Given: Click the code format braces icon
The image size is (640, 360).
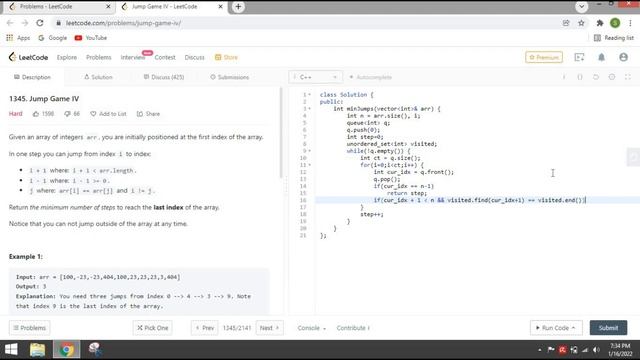Looking at the screenshot, I should pos(580,77).
